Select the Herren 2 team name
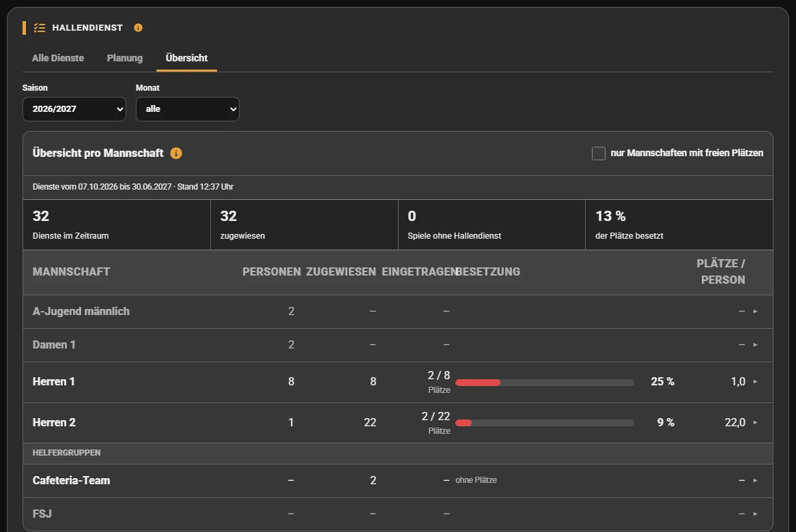Viewport: 796px width, 532px height. [54, 422]
